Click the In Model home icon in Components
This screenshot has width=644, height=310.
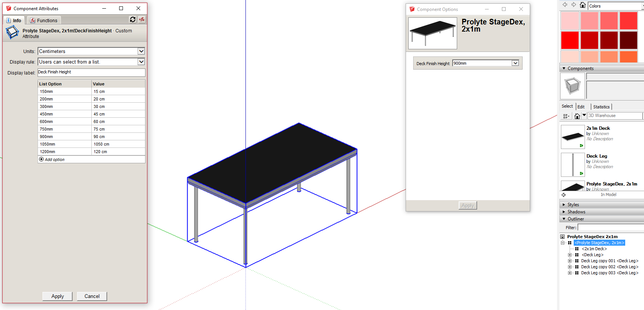577,116
